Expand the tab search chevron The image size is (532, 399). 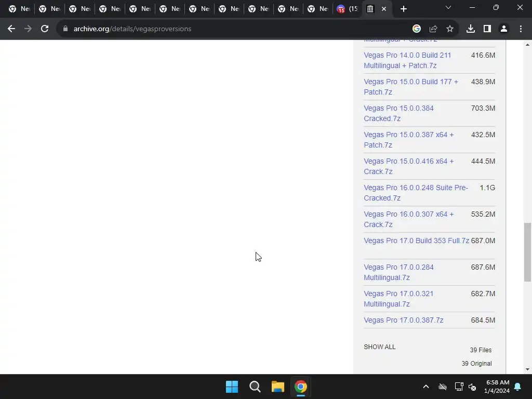point(448,7)
